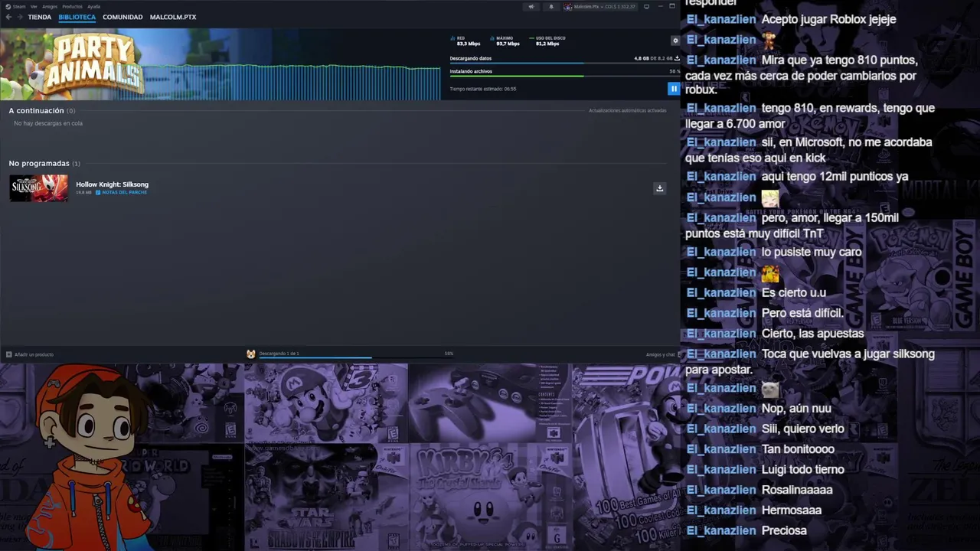Screen dimensions: 980x551
Task: Click chat message 'Cierto, las apuestas'
Action: 812,334
